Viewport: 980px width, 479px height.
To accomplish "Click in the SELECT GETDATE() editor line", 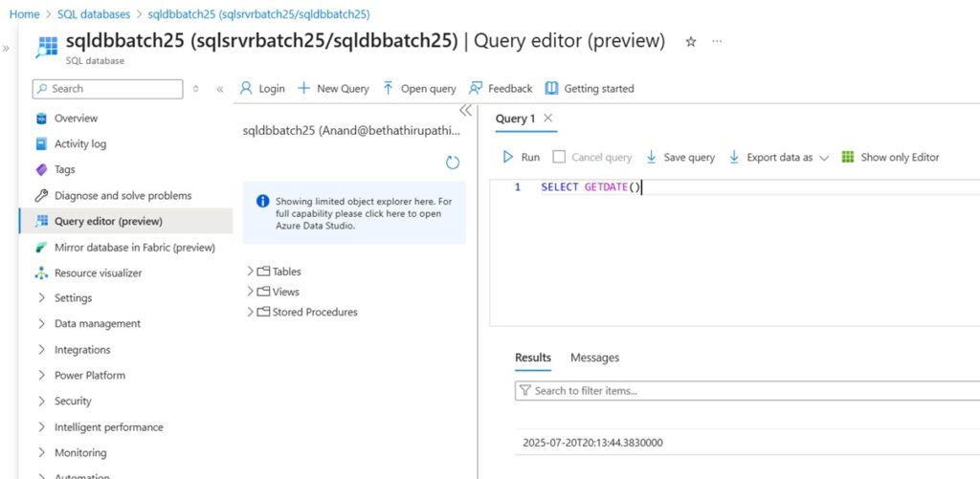I will 590,186.
